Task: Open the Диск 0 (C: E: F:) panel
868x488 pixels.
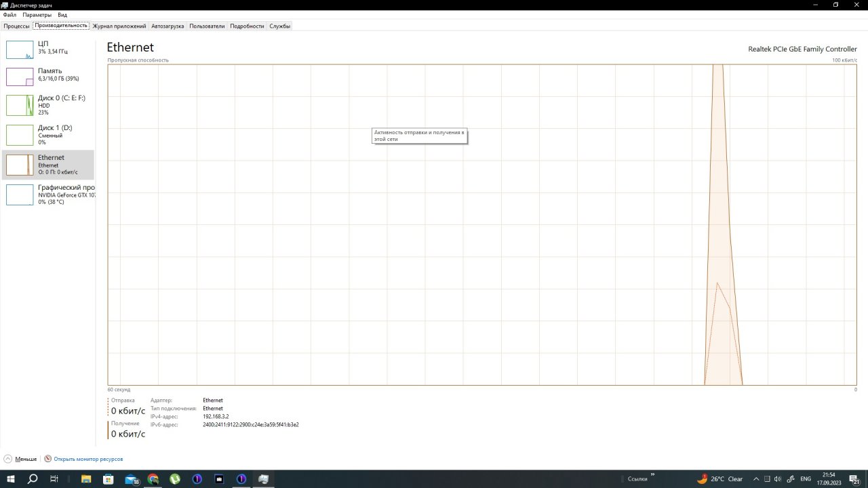Action: [x=48, y=105]
